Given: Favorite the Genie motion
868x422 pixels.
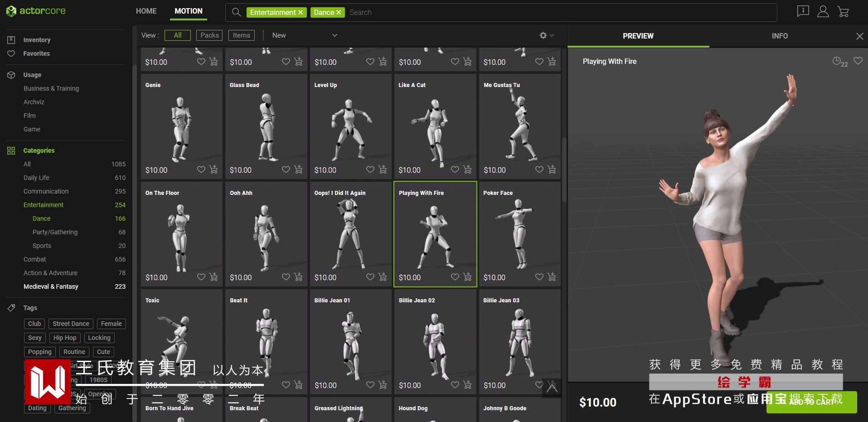Looking at the screenshot, I should point(201,170).
